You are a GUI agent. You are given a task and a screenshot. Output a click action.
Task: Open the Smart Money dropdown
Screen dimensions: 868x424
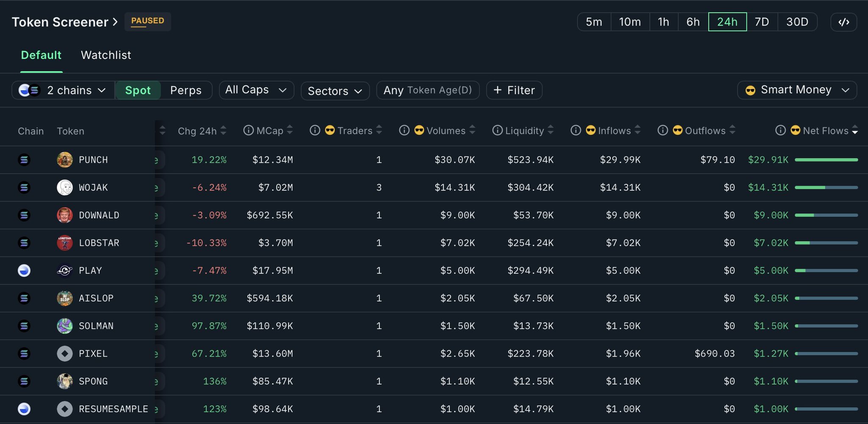797,90
